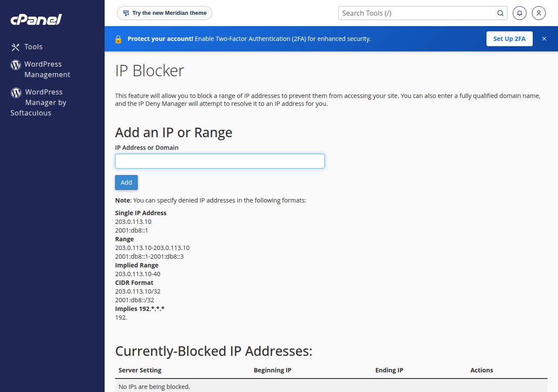Click the 'Protect your account!' banner text
This screenshot has width=558, height=392.
pyautogui.click(x=160, y=39)
